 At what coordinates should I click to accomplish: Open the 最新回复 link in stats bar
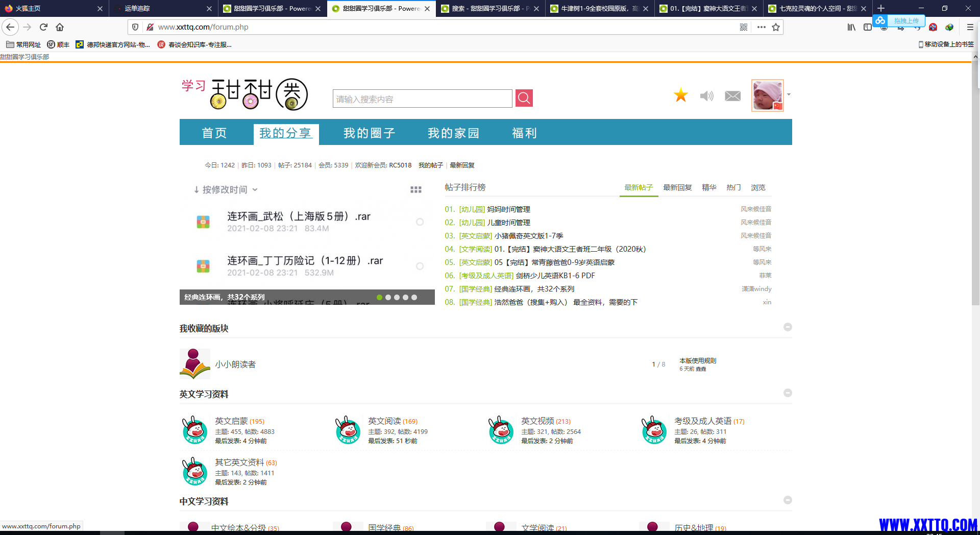[x=462, y=165]
